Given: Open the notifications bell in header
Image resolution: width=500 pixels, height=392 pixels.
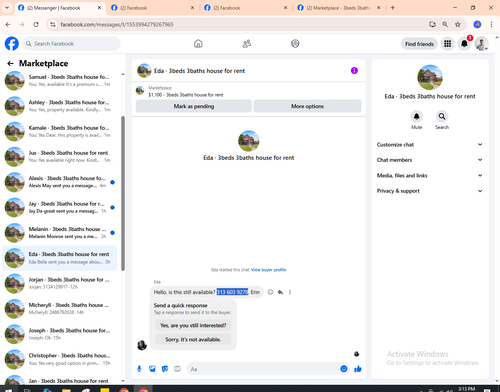Looking at the screenshot, I should [x=464, y=44].
